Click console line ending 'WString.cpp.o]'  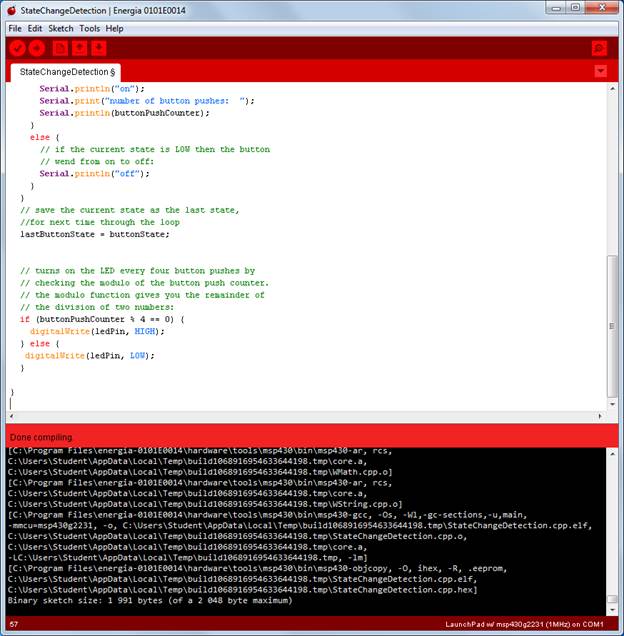pos(205,504)
